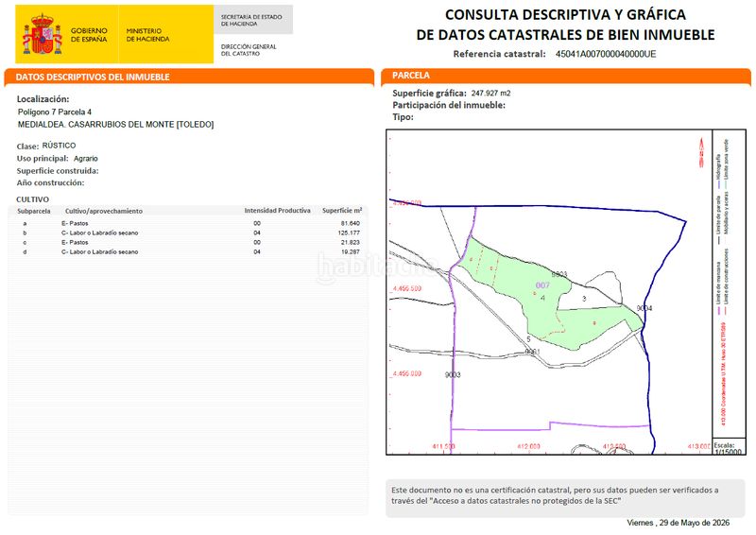Select the 125.177 surface value
The width and height of the screenshot is (756, 535).
coord(349,233)
